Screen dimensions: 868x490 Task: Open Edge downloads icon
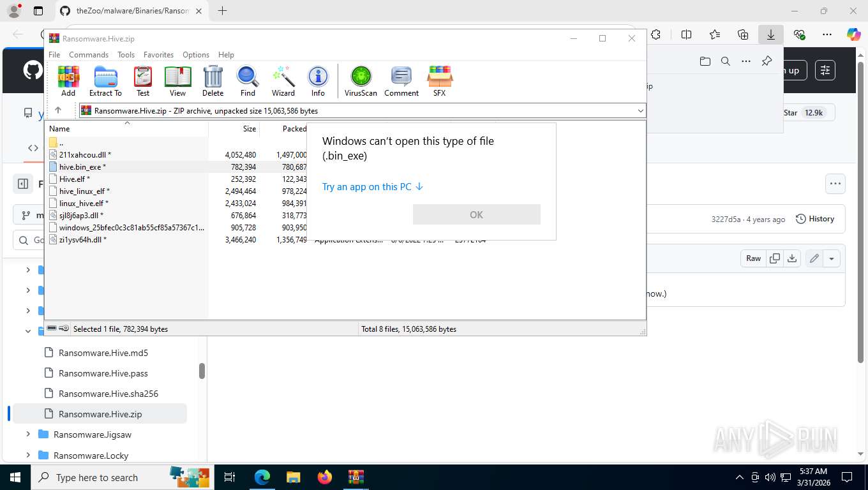(x=771, y=34)
